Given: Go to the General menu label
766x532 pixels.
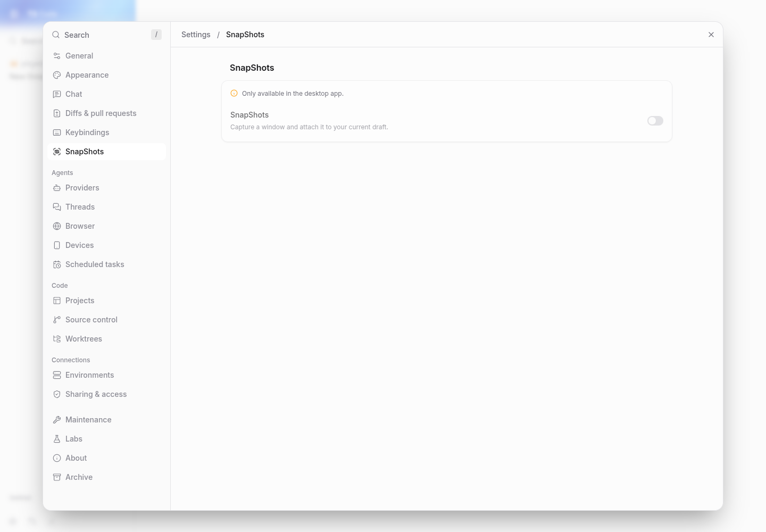Looking at the screenshot, I should [79, 56].
